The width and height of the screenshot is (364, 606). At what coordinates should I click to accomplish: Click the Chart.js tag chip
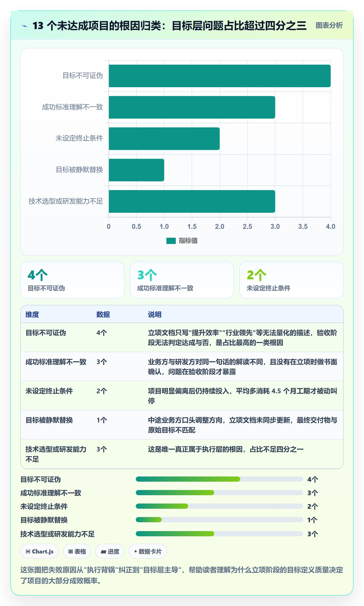40,551
